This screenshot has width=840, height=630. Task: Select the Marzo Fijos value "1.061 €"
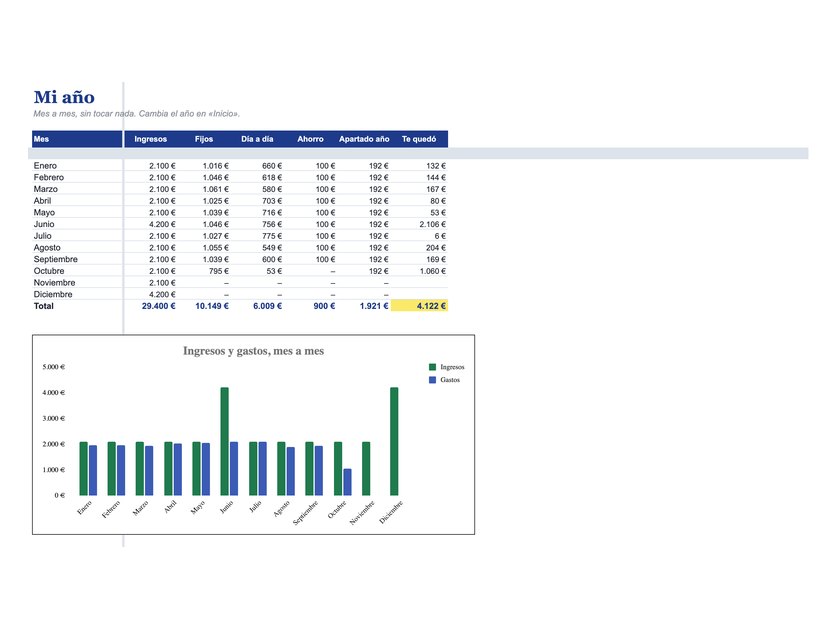point(216,189)
